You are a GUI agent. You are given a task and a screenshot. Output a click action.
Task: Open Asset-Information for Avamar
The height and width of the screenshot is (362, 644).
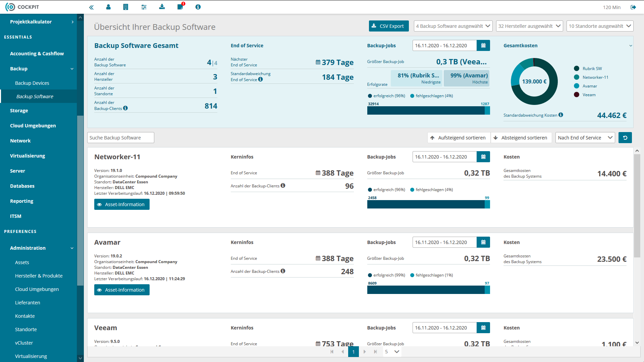click(x=122, y=290)
